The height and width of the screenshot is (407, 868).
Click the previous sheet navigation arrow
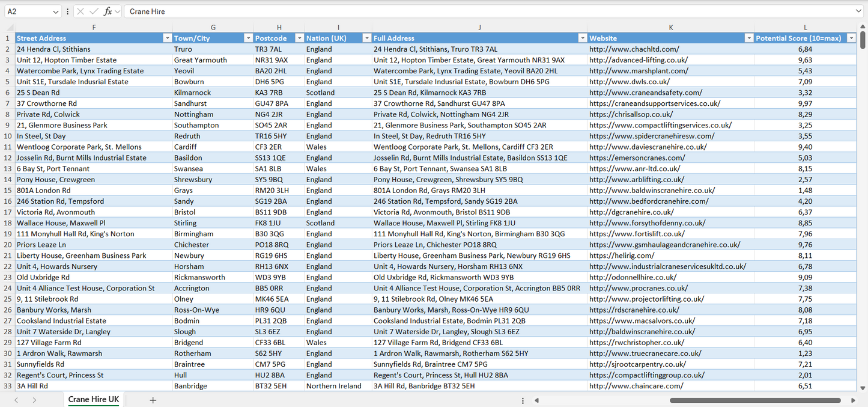16,400
